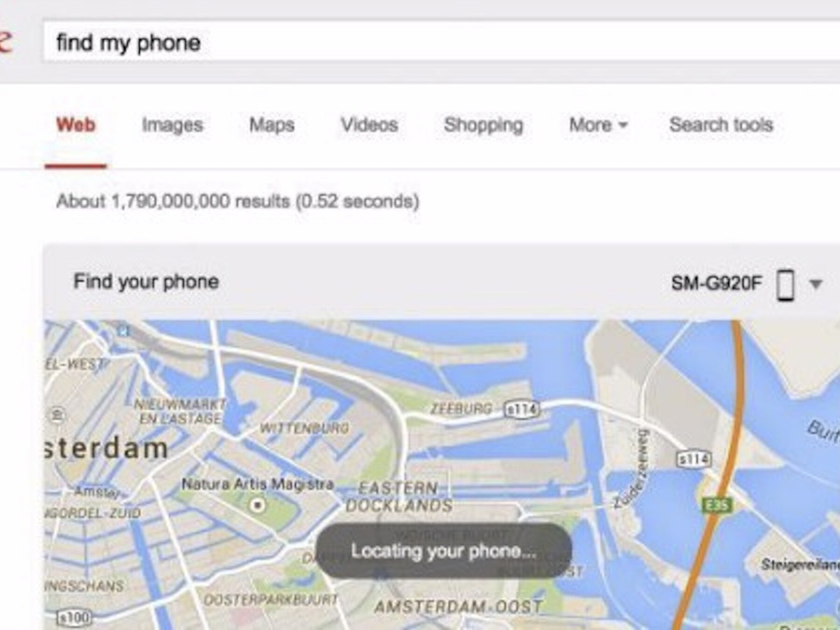Click the S114 badge near Zuiderzeeweg
Screen dimensions: 840x630
point(694,459)
